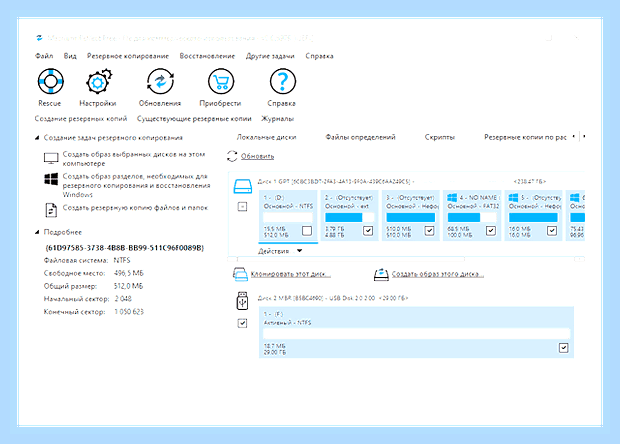
Task: Switch to Существующие резервные копии tab
Action: (194, 119)
